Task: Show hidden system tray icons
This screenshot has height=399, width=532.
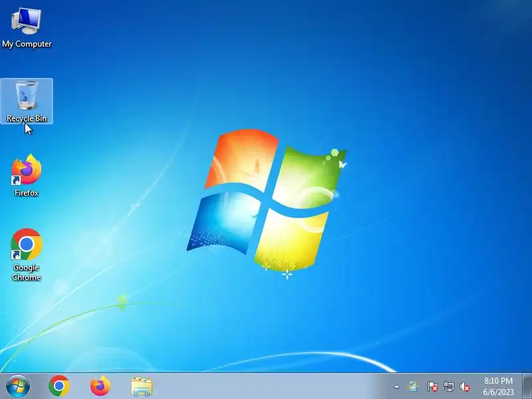Action: 396,386
